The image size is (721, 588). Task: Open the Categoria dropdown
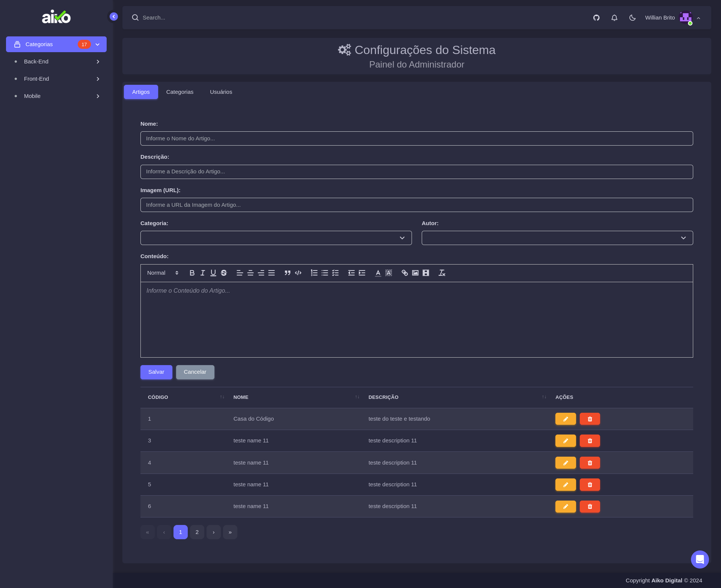[x=276, y=238]
